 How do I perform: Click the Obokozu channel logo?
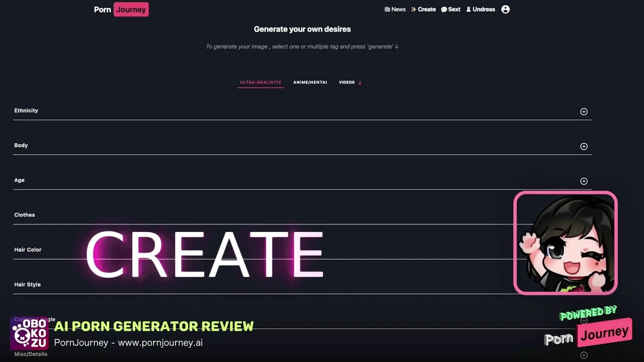pos(30,334)
